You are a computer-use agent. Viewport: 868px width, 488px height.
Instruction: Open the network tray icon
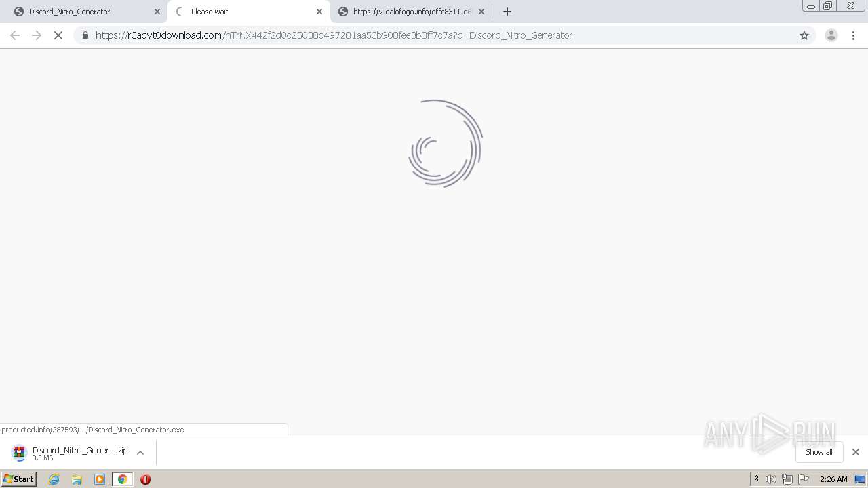[787, 479]
